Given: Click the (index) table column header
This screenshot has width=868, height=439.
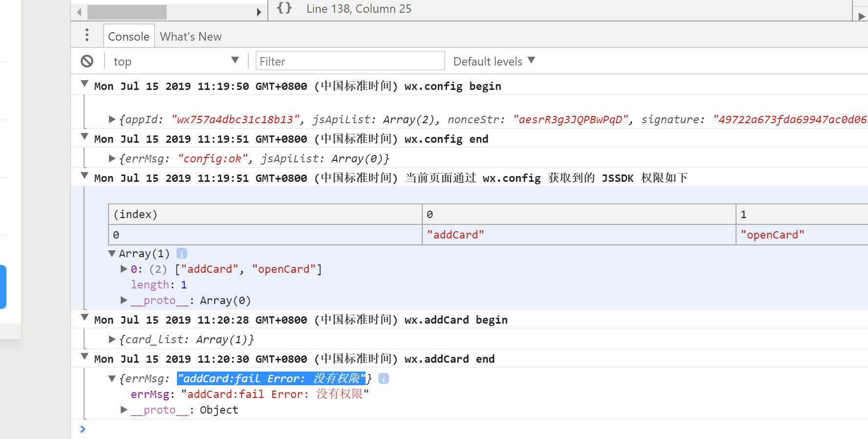Looking at the screenshot, I should (265, 214).
